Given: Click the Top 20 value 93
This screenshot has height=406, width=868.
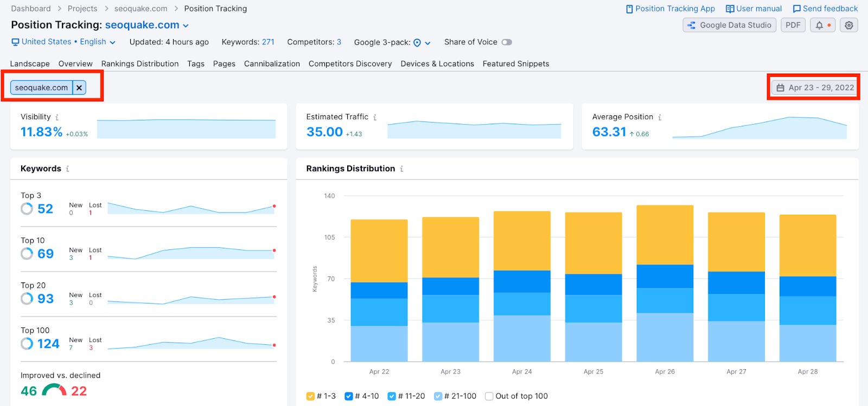Looking at the screenshot, I should point(46,299).
